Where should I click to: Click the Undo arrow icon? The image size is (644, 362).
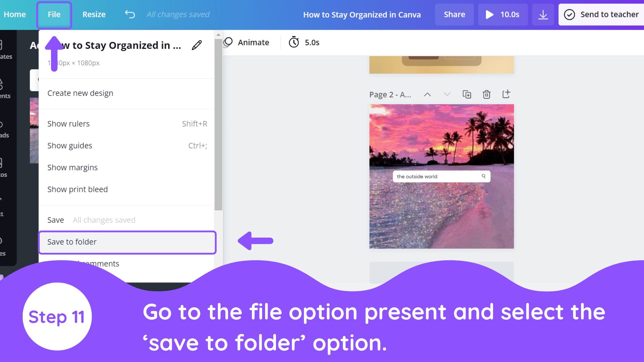(x=130, y=14)
